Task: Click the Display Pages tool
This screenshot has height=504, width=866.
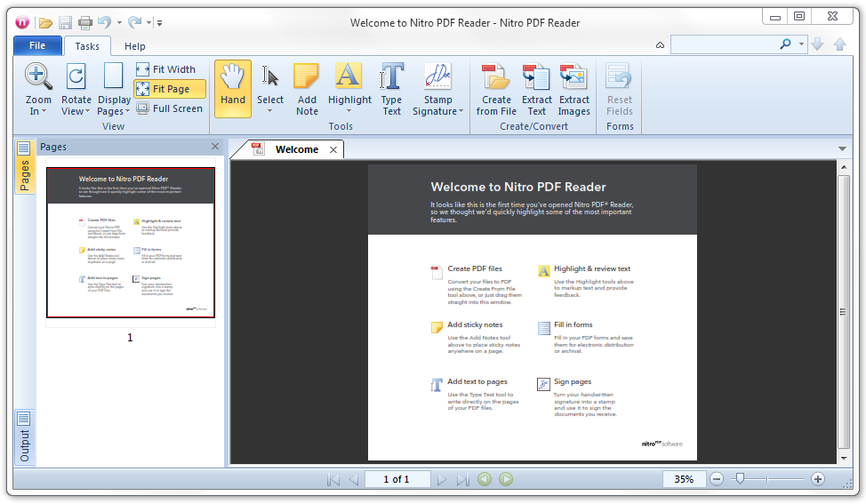Action: (x=114, y=90)
